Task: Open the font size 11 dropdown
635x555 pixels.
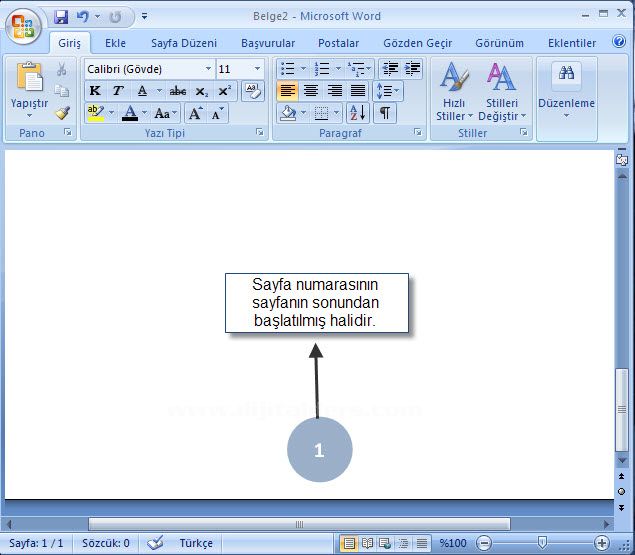Action: click(x=257, y=69)
